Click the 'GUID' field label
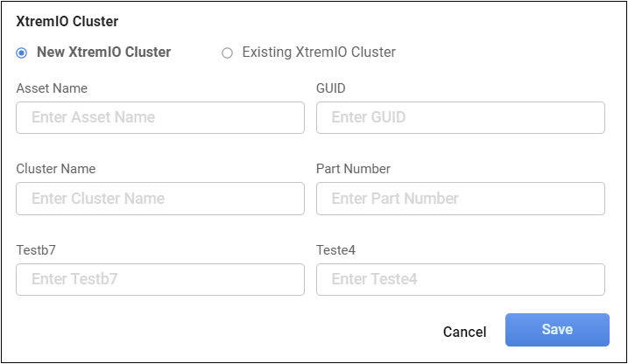This screenshot has width=628, height=364. tap(331, 88)
